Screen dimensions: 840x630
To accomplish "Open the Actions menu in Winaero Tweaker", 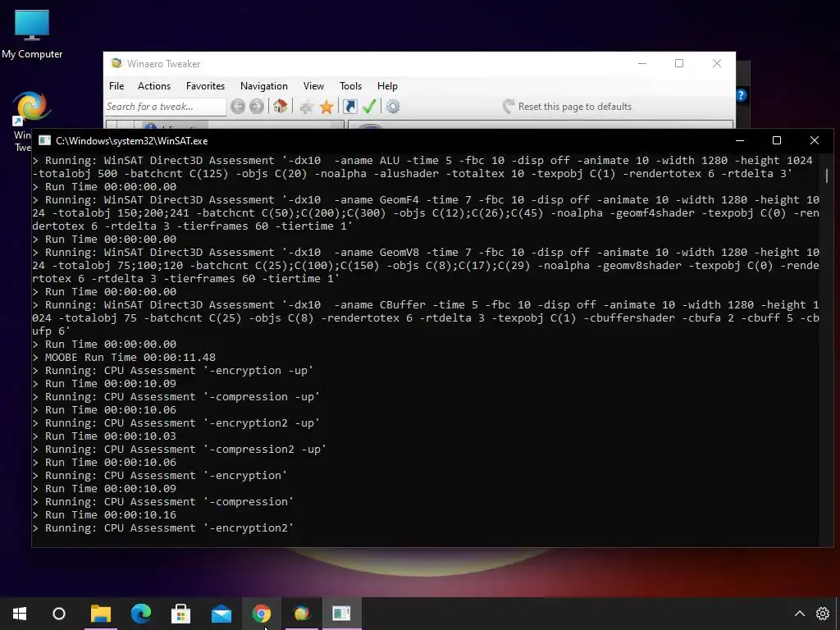I will [x=153, y=85].
